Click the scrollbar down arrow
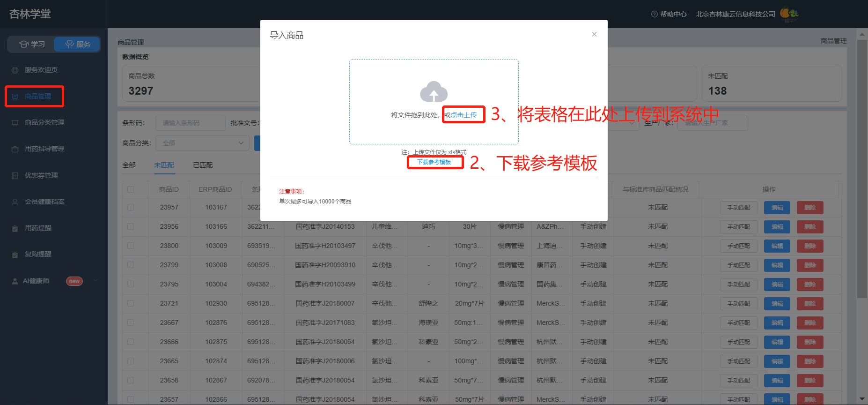Image resolution: width=868 pixels, height=405 pixels. tap(862, 399)
